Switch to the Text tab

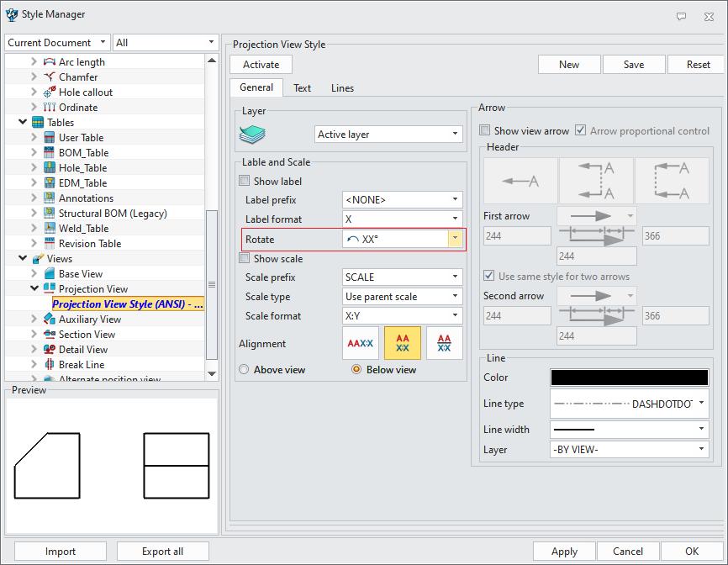(x=302, y=88)
